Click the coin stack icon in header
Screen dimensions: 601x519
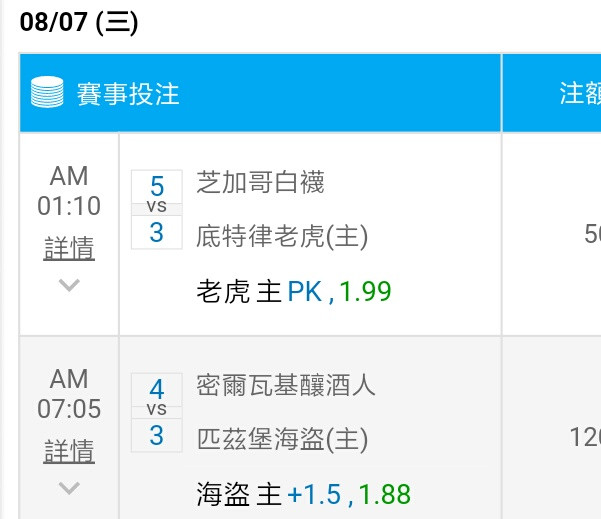pyautogui.click(x=47, y=92)
